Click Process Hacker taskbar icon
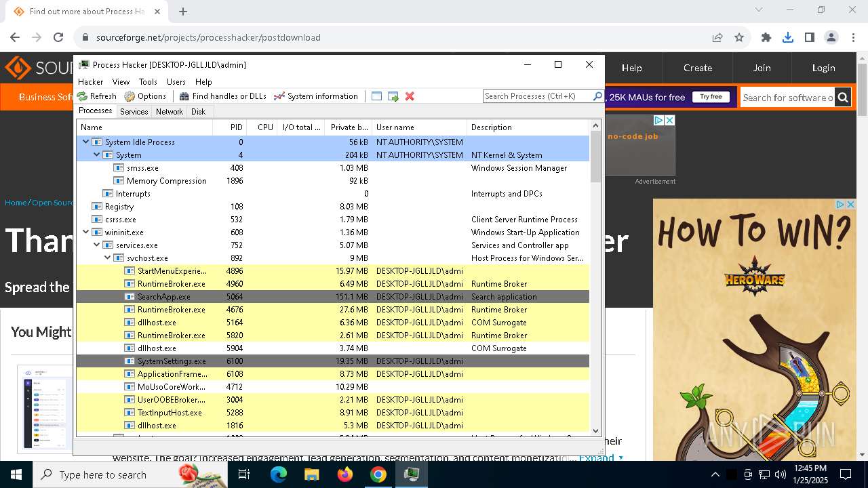The height and width of the screenshot is (488, 868). tap(412, 474)
